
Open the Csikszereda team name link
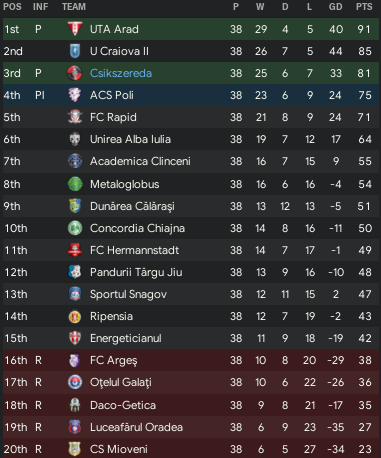pos(121,73)
